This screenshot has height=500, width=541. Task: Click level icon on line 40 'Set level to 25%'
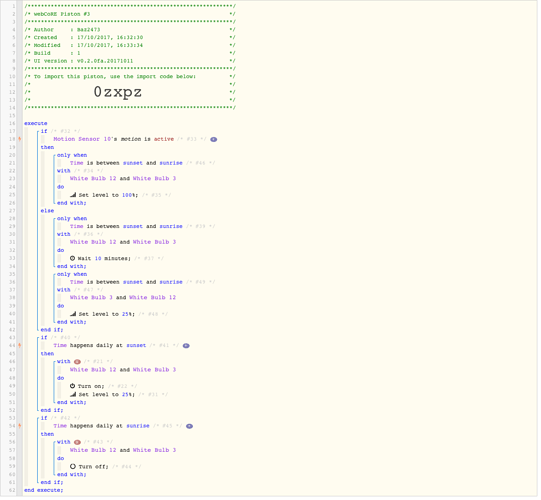click(73, 315)
